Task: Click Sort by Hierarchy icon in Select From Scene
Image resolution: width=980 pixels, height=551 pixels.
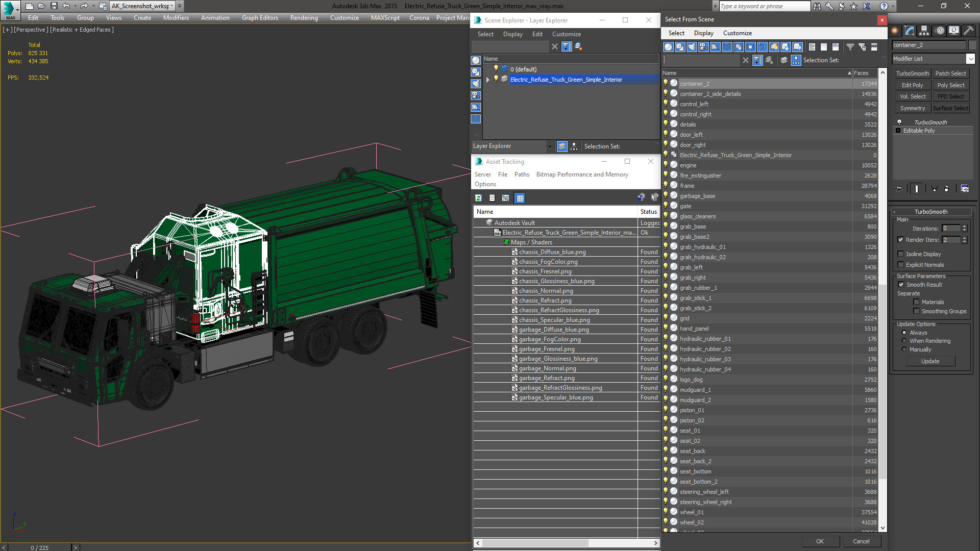Action: 796,60
